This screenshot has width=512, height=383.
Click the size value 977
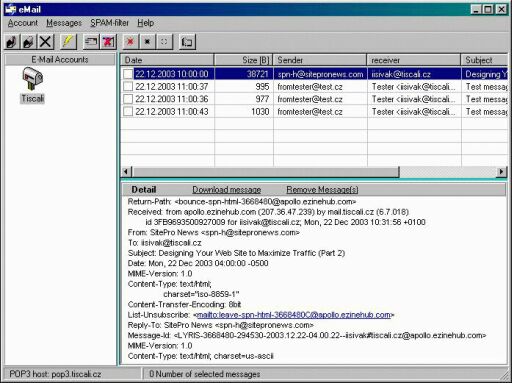[262, 99]
